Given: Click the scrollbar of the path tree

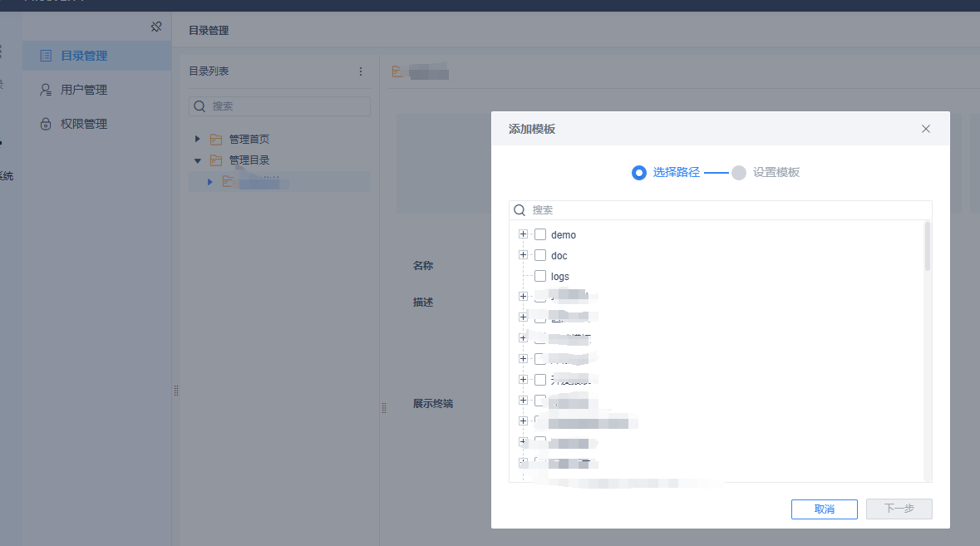Looking at the screenshot, I should pyautogui.click(x=928, y=246).
